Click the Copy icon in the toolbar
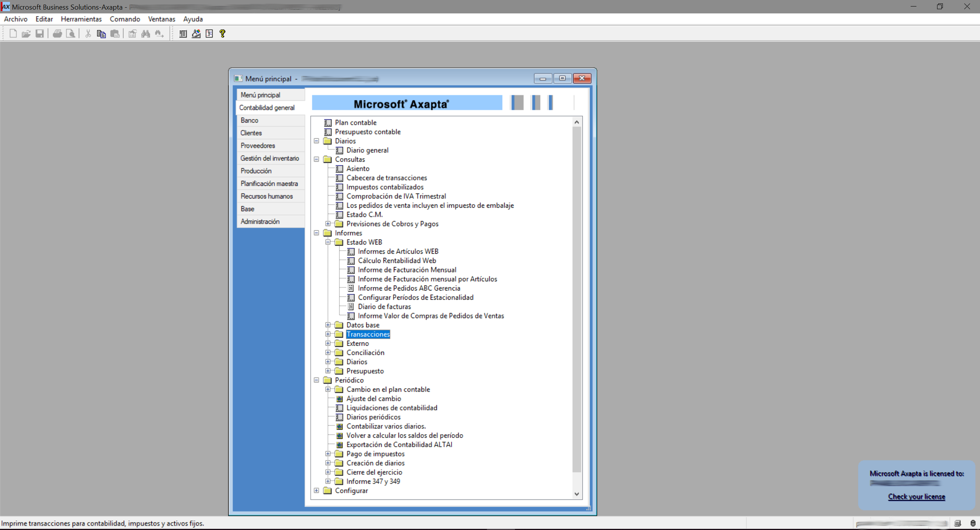The width and height of the screenshot is (980, 530). [101, 34]
